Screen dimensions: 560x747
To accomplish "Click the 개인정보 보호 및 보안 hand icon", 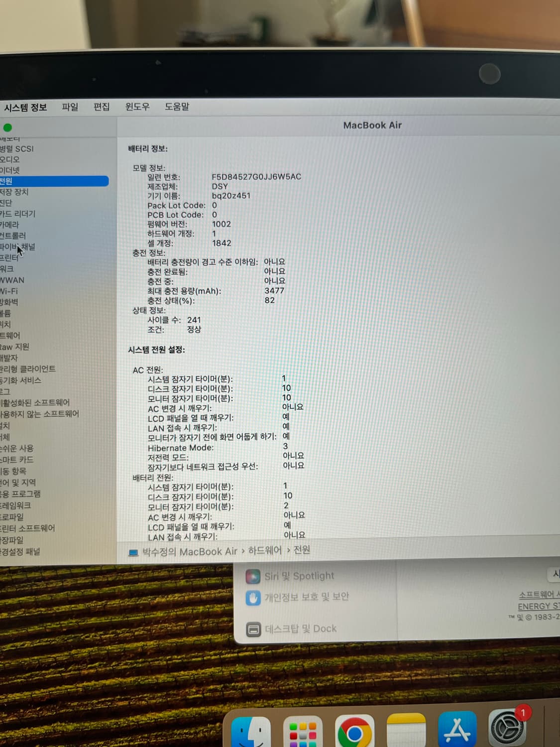I will 254,597.
